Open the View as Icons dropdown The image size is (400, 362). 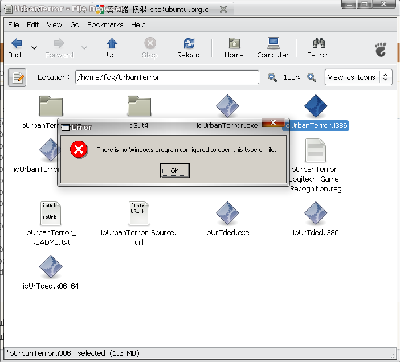(358, 77)
